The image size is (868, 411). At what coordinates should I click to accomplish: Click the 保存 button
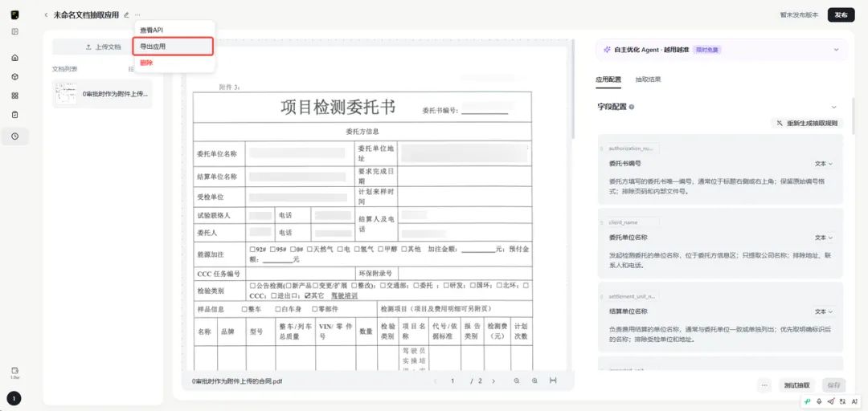(x=833, y=385)
